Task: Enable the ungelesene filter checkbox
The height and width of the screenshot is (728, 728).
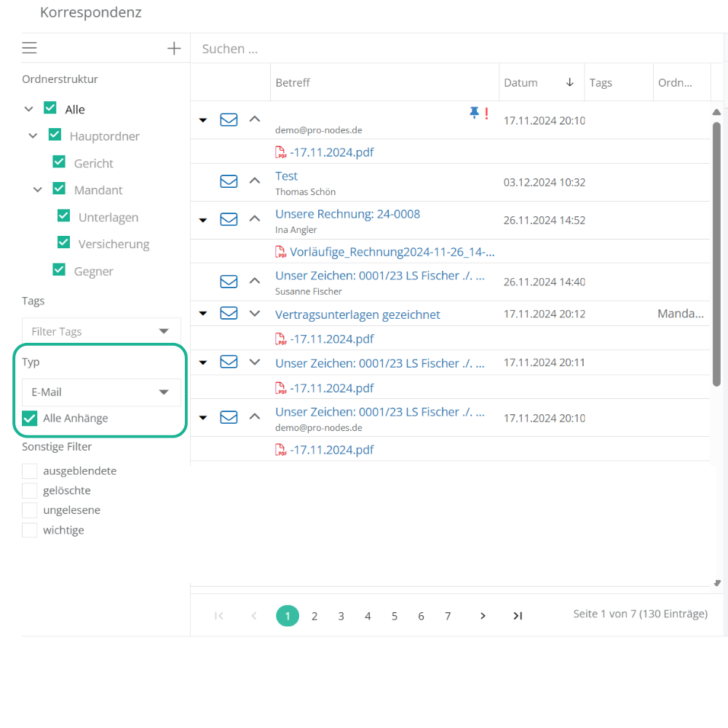Action: pos(30,510)
